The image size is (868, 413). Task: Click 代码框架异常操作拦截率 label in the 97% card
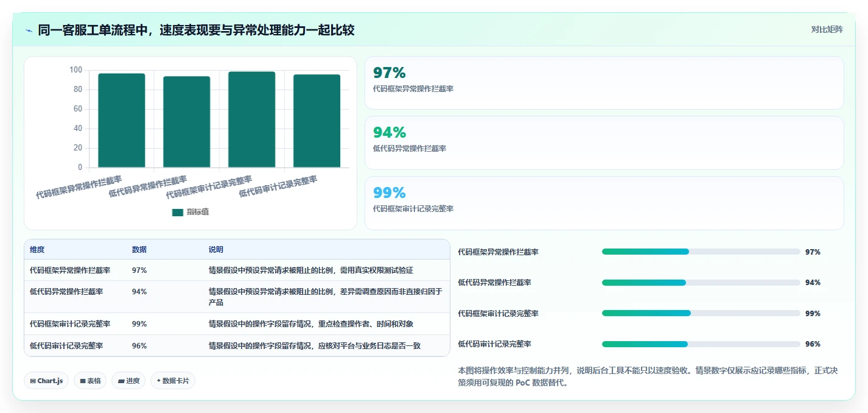pos(413,88)
